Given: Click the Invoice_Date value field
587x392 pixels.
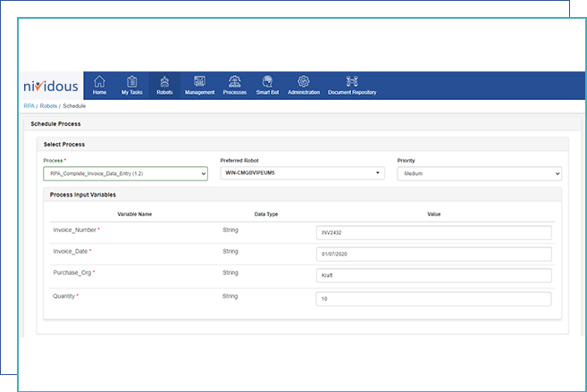Looking at the screenshot, I should click(x=433, y=254).
